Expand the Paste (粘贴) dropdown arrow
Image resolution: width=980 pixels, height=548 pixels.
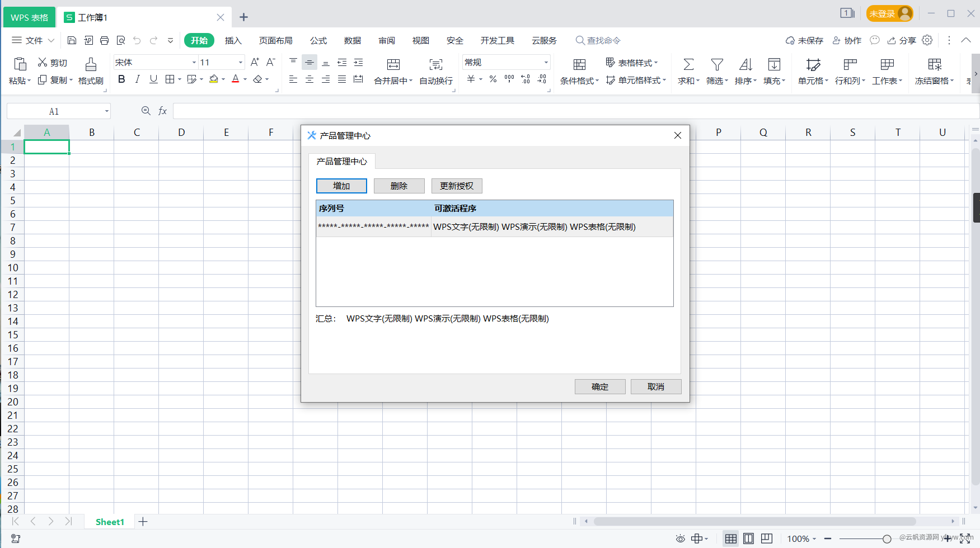29,81
